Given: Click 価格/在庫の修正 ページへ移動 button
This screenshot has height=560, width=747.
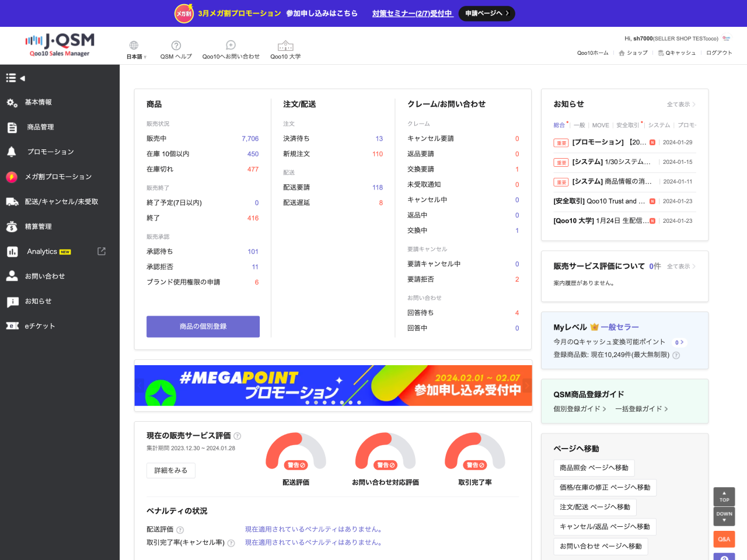Looking at the screenshot, I should click(x=605, y=488).
